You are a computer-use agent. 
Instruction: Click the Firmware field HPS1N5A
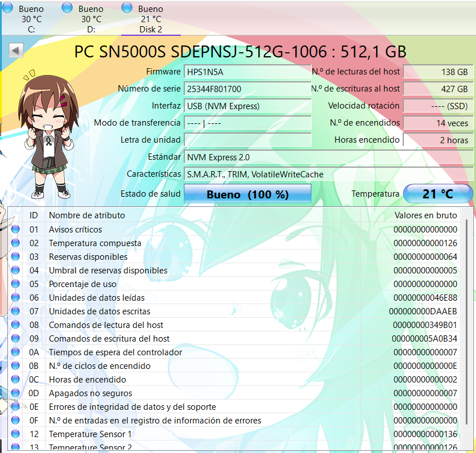click(x=247, y=72)
